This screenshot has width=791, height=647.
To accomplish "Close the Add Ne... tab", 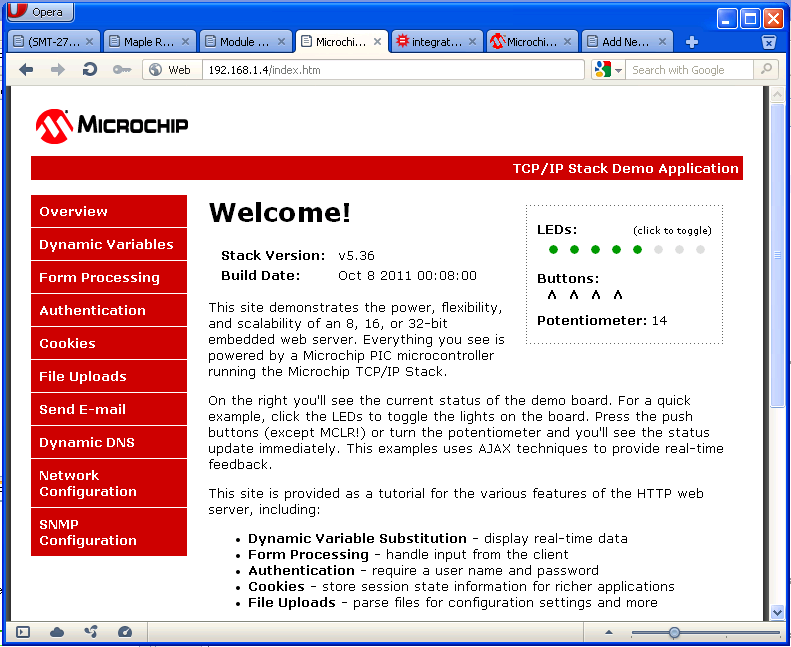I will pyautogui.click(x=662, y=42).
